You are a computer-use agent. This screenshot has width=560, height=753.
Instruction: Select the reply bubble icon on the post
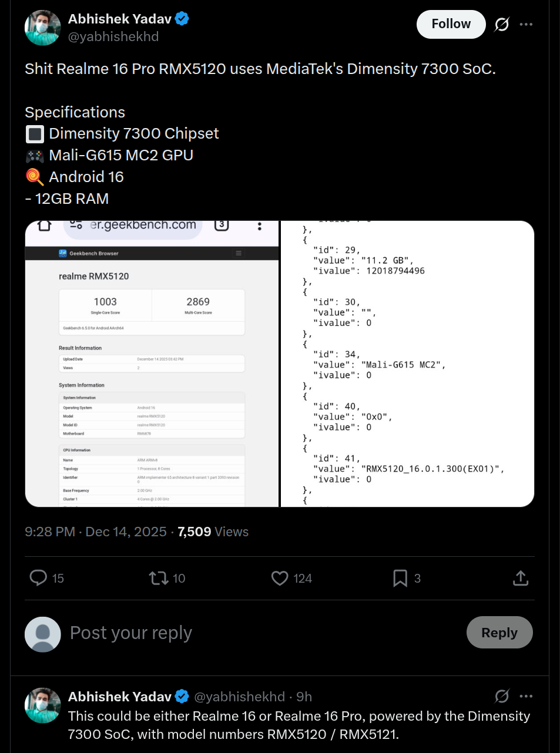[x=38, y=578]
